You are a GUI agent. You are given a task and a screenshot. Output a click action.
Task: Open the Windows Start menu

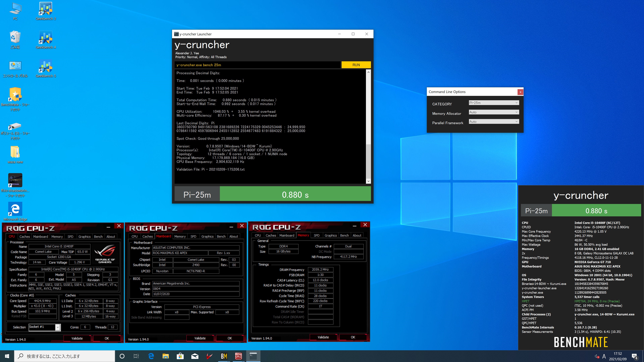tap(7, 356)
